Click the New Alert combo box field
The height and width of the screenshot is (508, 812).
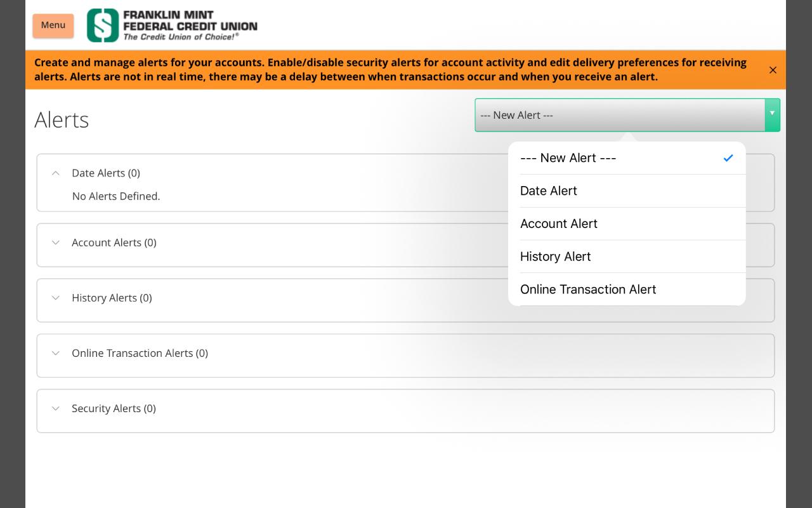pyautogui.click(x=627, y=115)
